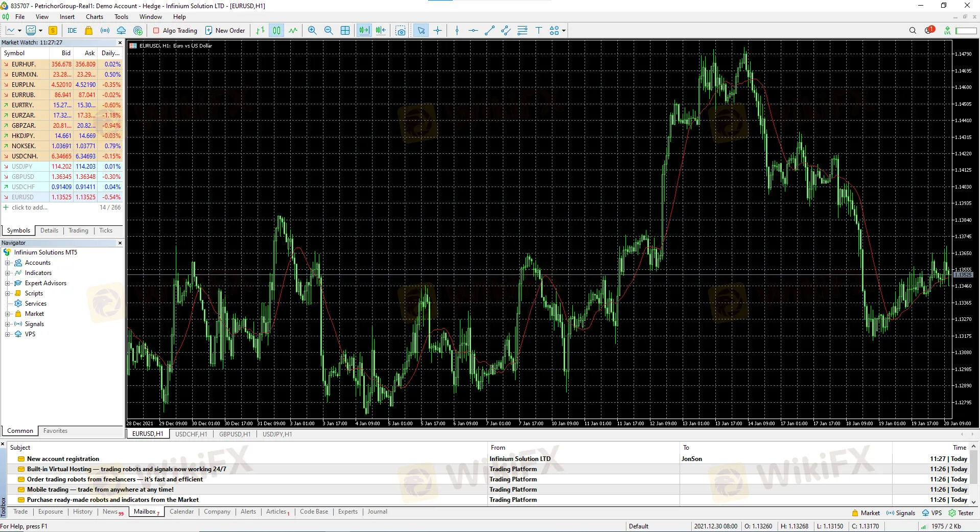This screenshot has height=532, width=980.
Task: Switch chart to line chart type
Action: [293, 31]
